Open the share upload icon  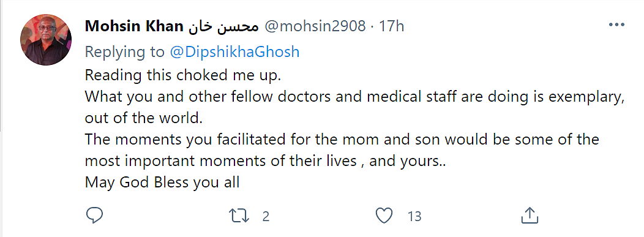530,215
